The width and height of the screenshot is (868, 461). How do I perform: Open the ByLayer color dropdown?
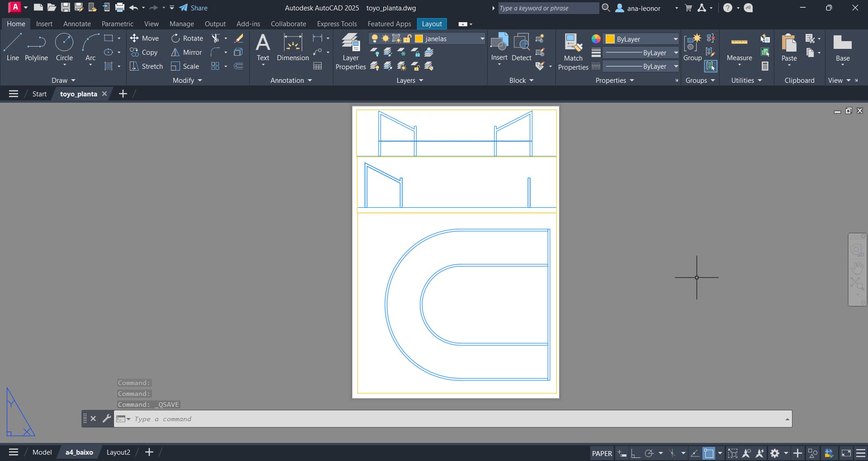point(675,39)
